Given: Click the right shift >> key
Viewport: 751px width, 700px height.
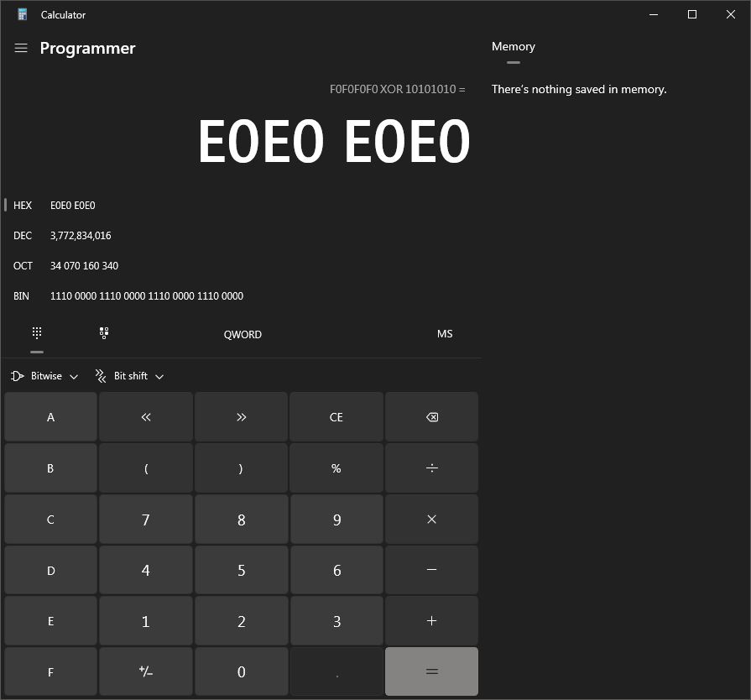Looking at the screenshot, I should [241, 417].
